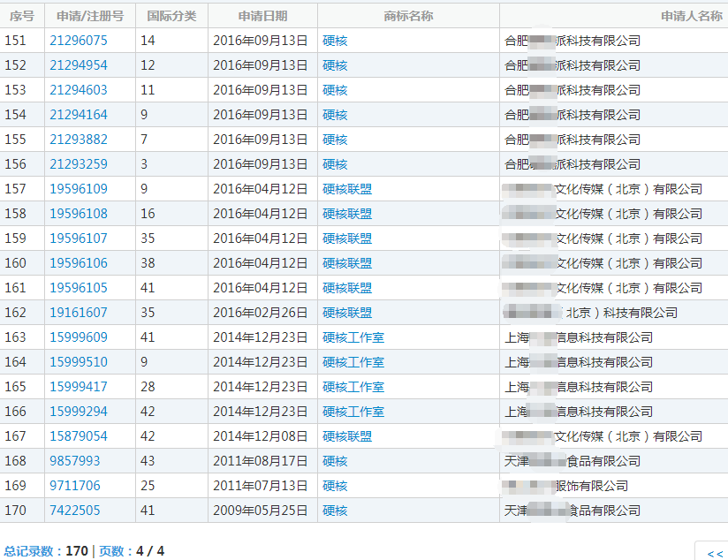728x560 pixels.
Task: Click the 申请/注册号 column header
Action: click(90, 16)
